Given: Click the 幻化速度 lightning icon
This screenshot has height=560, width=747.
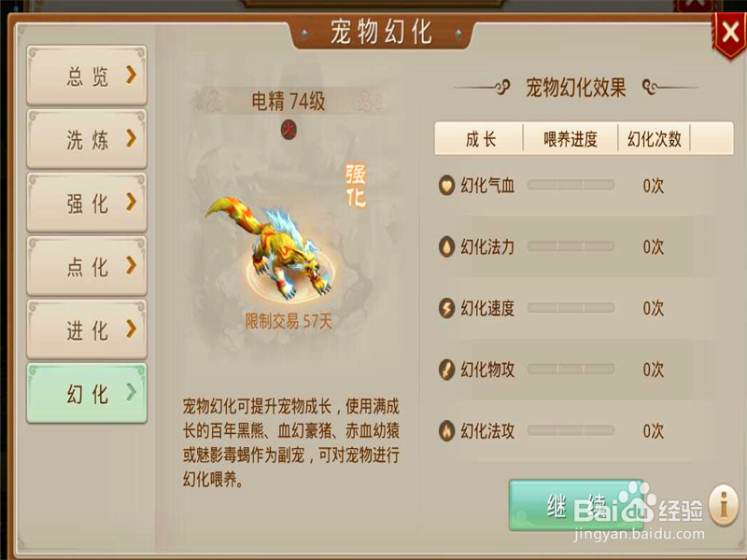Looking at the screenshot, I should click(x=446, y=308).
